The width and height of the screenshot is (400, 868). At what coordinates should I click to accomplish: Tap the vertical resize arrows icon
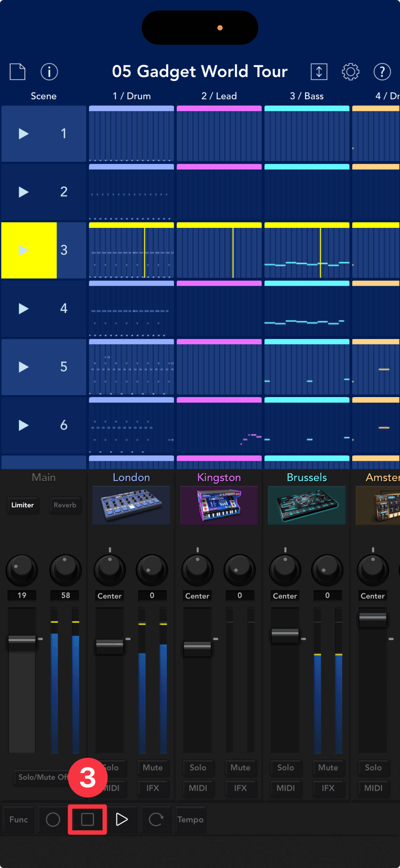click(319, 72)
